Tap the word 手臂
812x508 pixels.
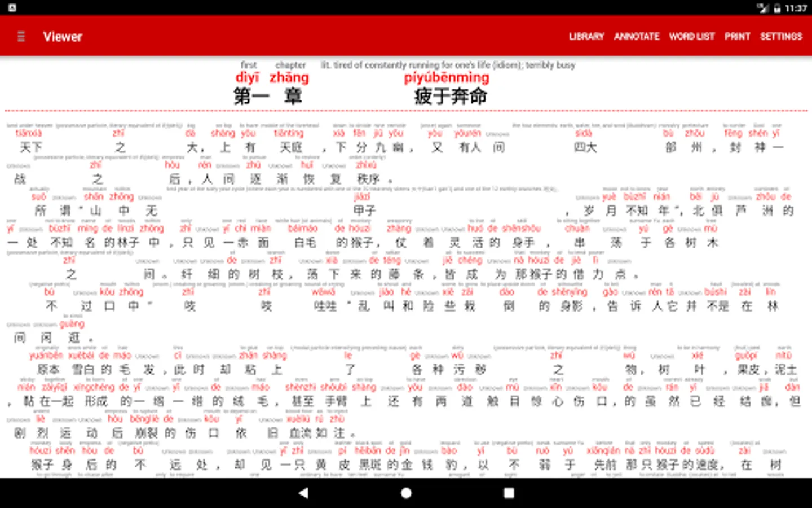[x=336, y=401]
